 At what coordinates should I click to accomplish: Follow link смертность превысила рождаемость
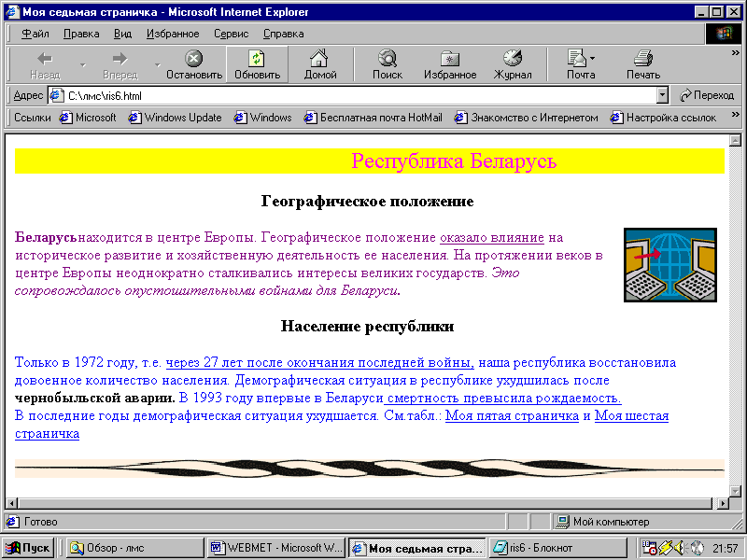[x=502, y=399]
